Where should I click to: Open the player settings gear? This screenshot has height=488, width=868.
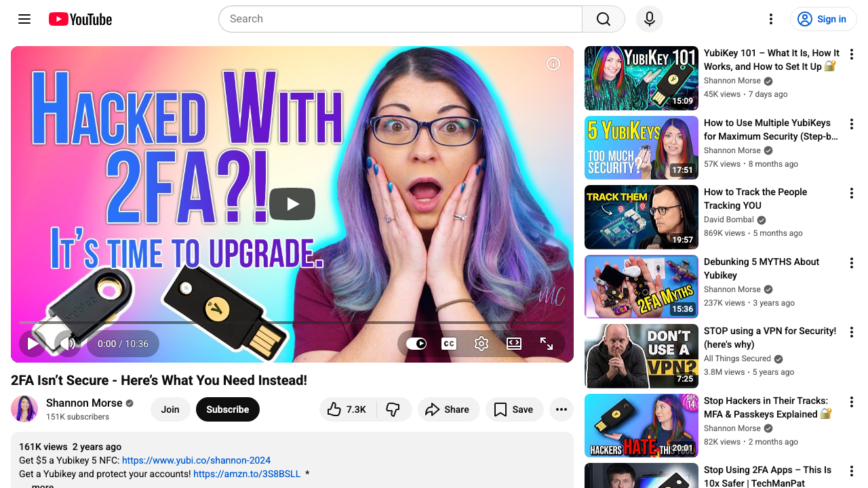pos(481,344)
